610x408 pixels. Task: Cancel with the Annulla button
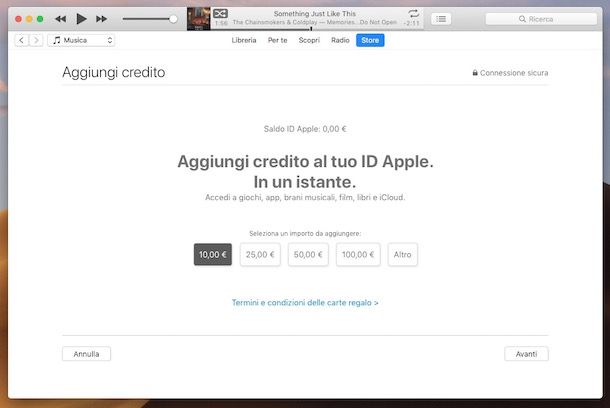(x=86, y=354)
